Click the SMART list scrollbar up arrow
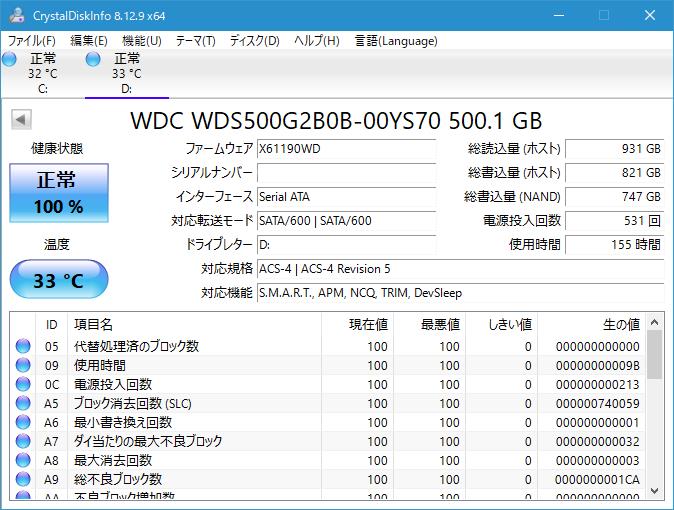674x510 pixels. tap(655, 322)
